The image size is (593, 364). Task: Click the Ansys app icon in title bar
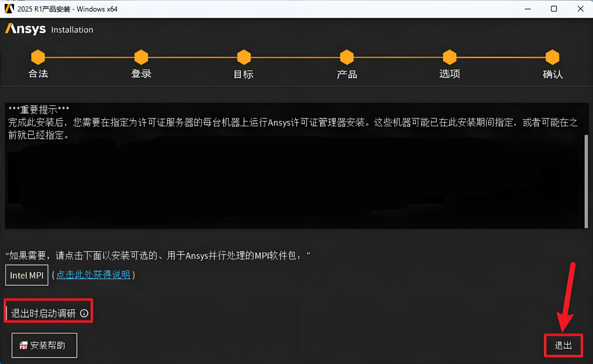(9, 9)
